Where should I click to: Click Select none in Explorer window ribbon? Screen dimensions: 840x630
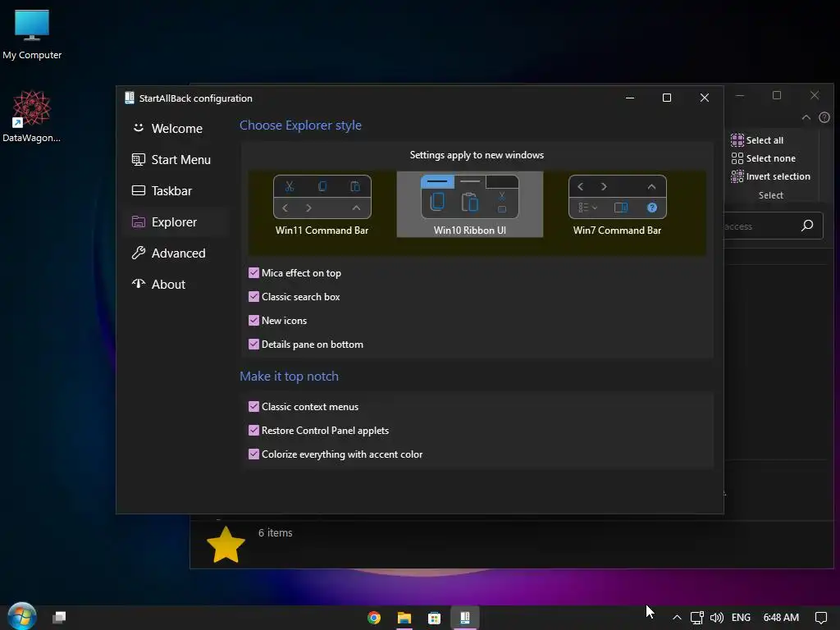tap(764, 158)
